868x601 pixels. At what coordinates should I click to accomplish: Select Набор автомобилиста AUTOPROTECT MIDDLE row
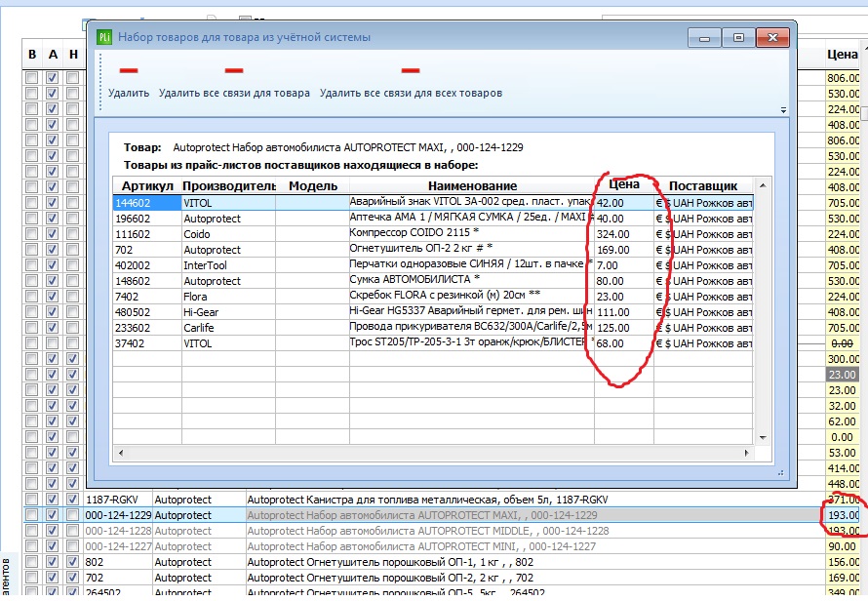click(441, 531)
